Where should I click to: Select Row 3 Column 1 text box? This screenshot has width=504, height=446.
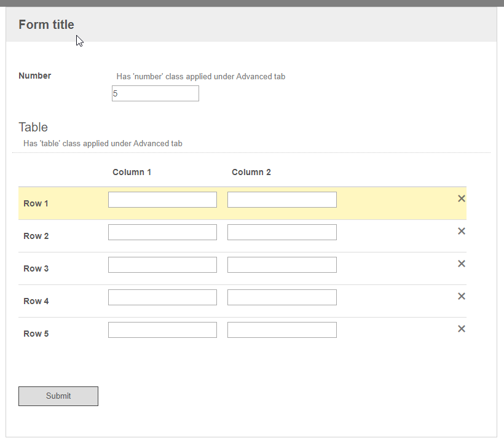point(162,265)
